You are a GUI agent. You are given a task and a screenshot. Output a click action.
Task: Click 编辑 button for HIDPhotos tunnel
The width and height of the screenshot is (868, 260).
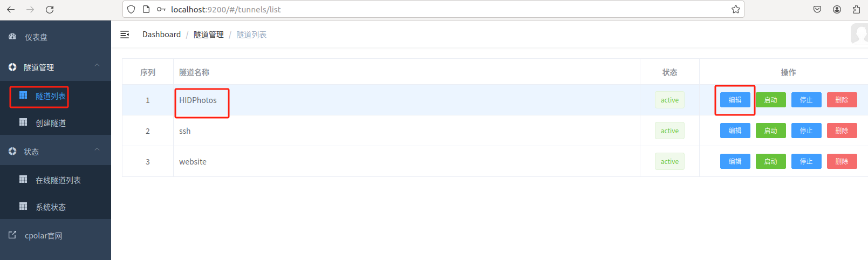(x=735, y=100)
